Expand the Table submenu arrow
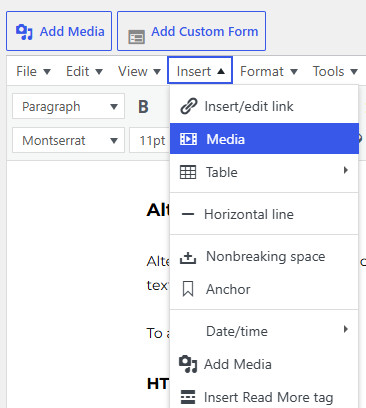Screen dimensions: 366x408 (346, 170)
